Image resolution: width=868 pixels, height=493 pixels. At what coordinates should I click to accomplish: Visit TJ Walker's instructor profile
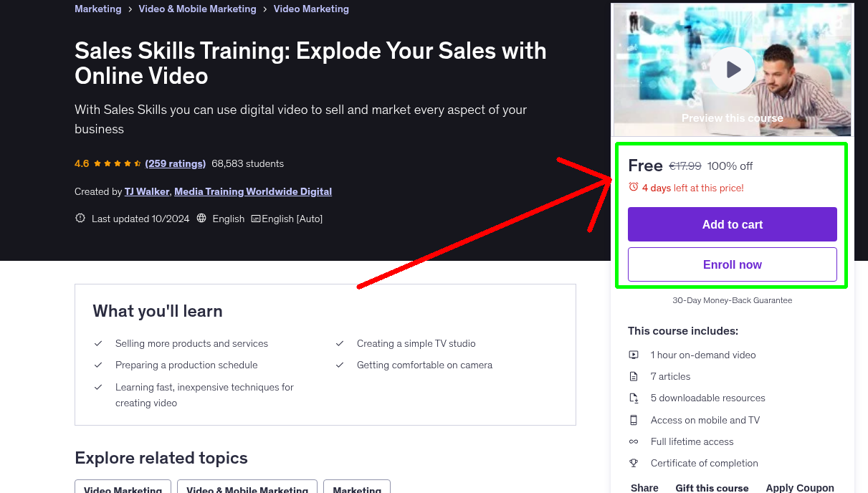coord(146,191)
